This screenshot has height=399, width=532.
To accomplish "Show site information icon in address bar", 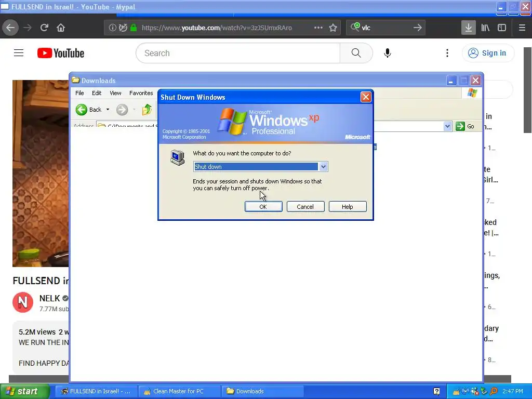I will point(113,28).
